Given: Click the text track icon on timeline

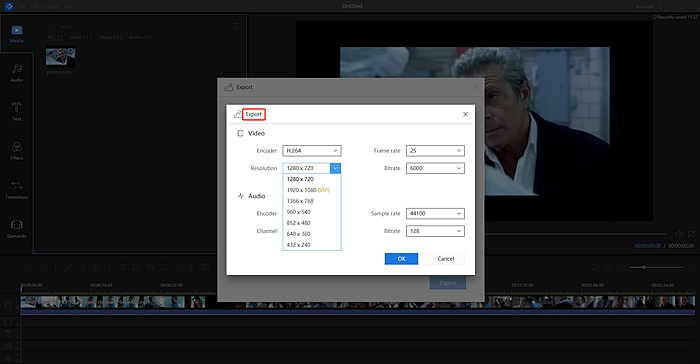Looking at the screenshot, I should coord(8,334).
